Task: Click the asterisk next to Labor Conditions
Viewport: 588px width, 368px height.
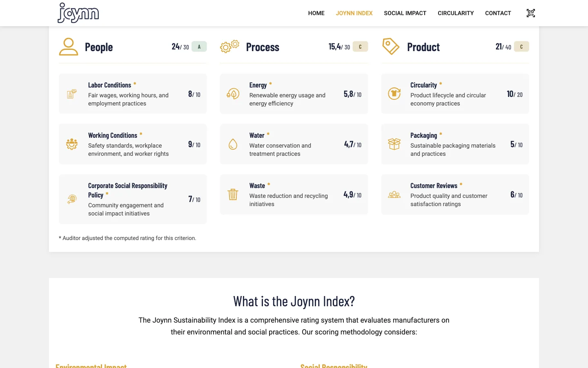Action: coord(135,84)
